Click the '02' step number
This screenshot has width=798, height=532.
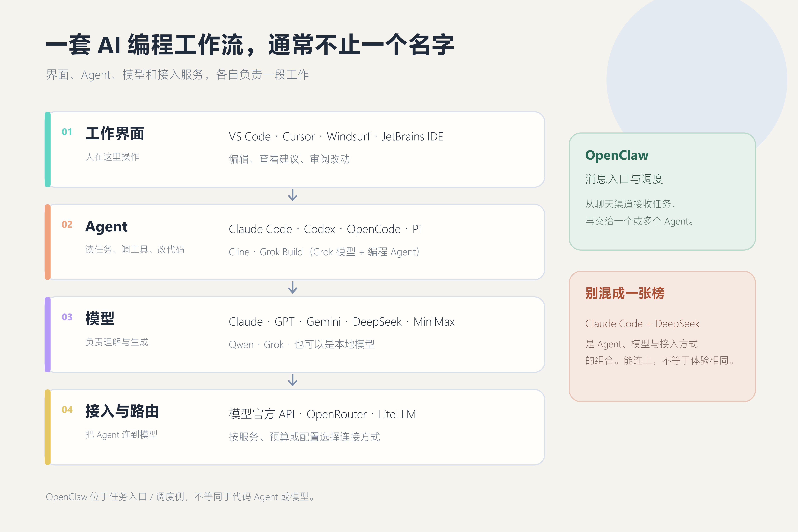point(67,225)
